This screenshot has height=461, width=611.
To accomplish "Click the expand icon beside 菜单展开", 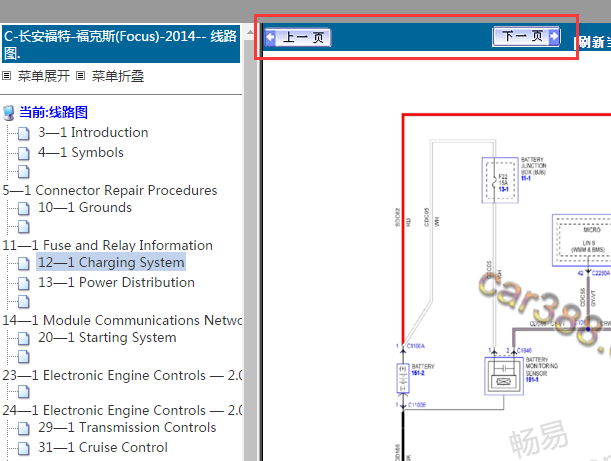I will 7,76.
